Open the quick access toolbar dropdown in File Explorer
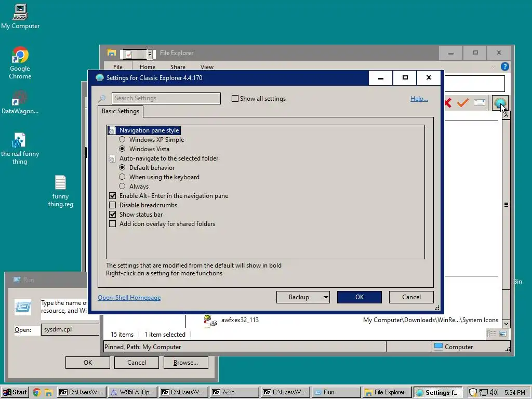 [x=149, y=54]
